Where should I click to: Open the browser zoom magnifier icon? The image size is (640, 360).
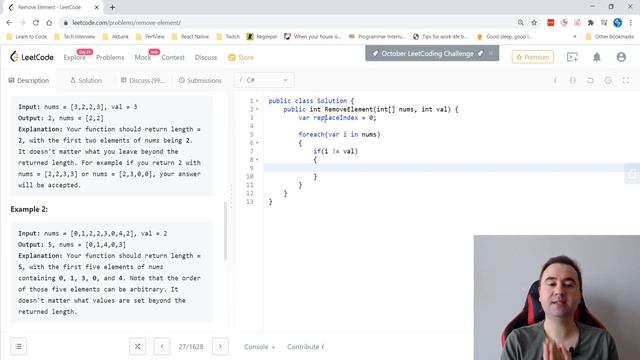pos(520,23)
